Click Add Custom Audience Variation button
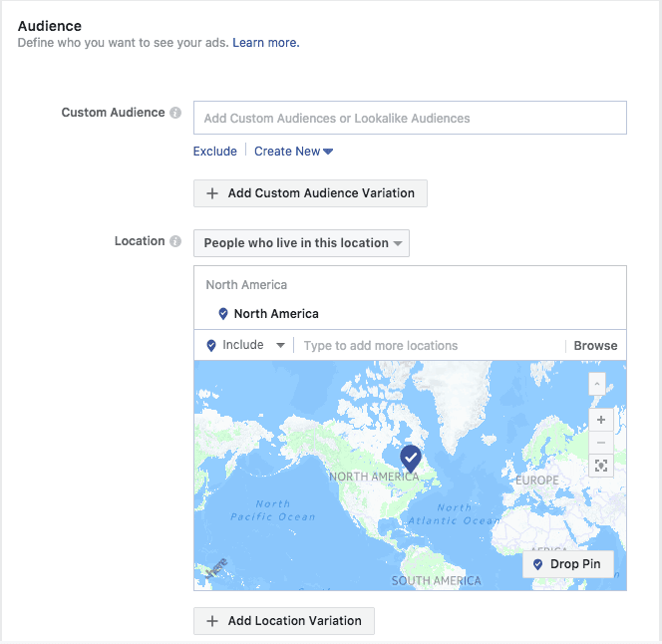This screenshot has width=662, height=644. 310,193
